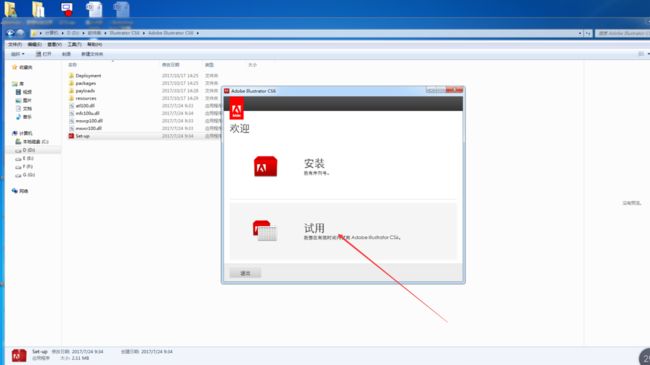Screen dimensions: 650x365
Task: Open 收藏夹 favorites in the sidebar
Action: click(x=25, y=67)
